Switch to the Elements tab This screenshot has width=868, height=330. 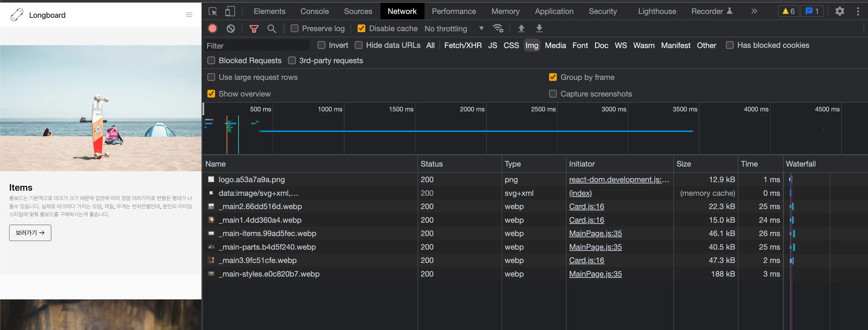(270, 11)
